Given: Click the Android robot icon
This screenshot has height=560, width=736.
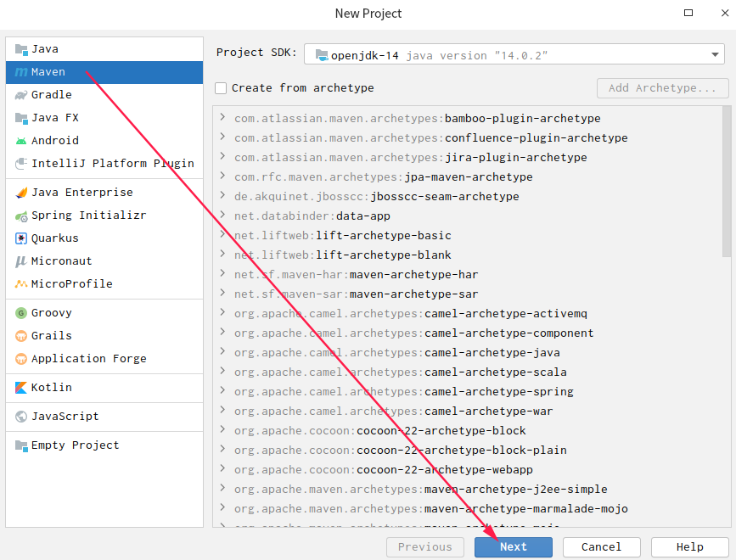Looking at the screenshot, I should point(21,141).
